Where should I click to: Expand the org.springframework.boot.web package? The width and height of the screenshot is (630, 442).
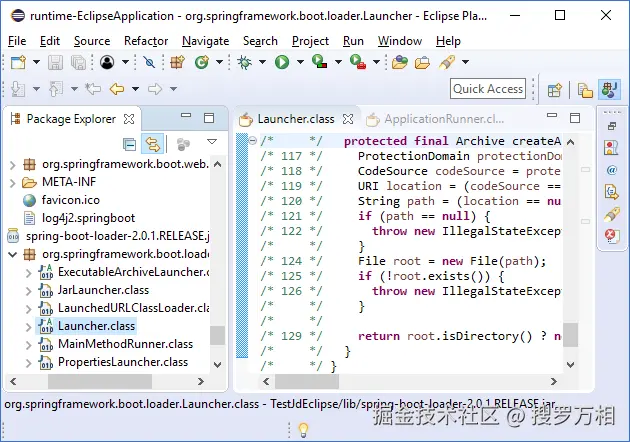(12, 165)
